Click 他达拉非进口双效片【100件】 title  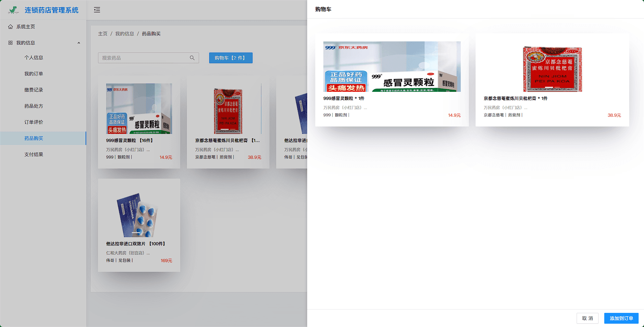pyautogui.click(x=136, y=244)
